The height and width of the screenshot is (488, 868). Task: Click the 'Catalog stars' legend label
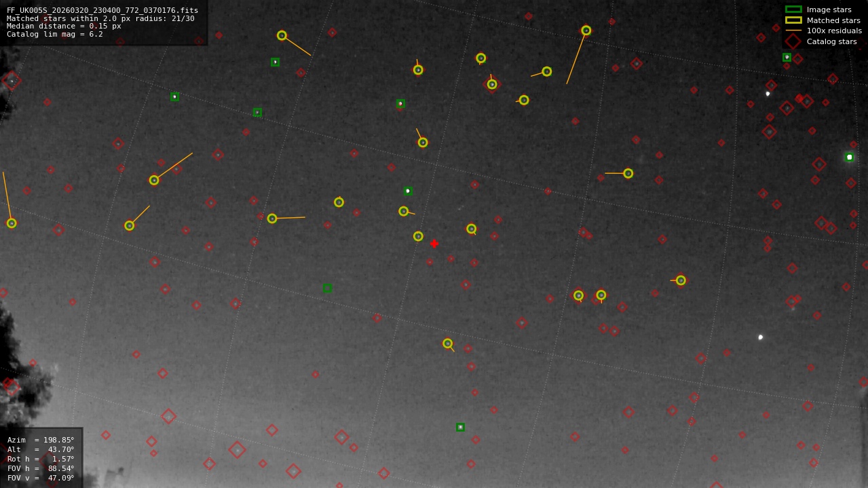[x=831, y=41]
